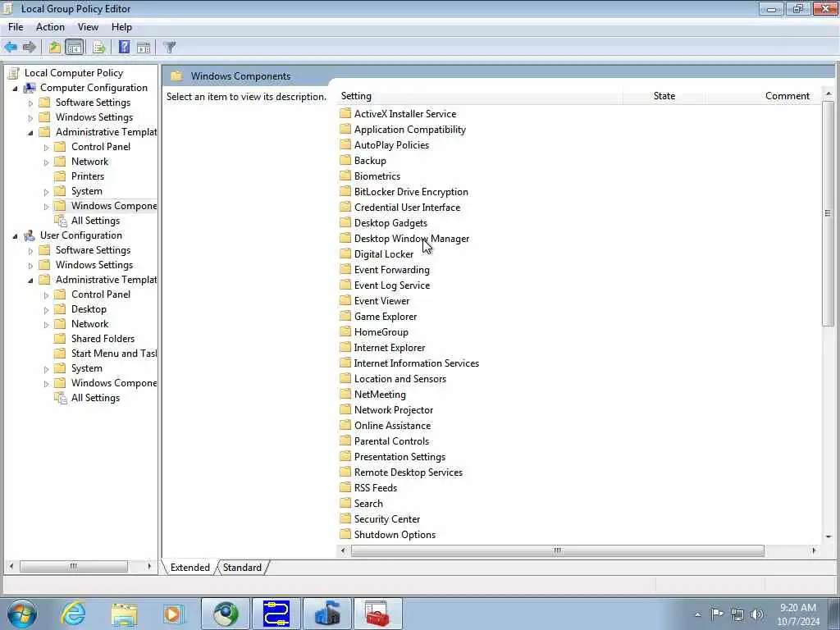This screenshot has width=840, height=630.
Task: Open the View menu
Action: pos(88,27)
